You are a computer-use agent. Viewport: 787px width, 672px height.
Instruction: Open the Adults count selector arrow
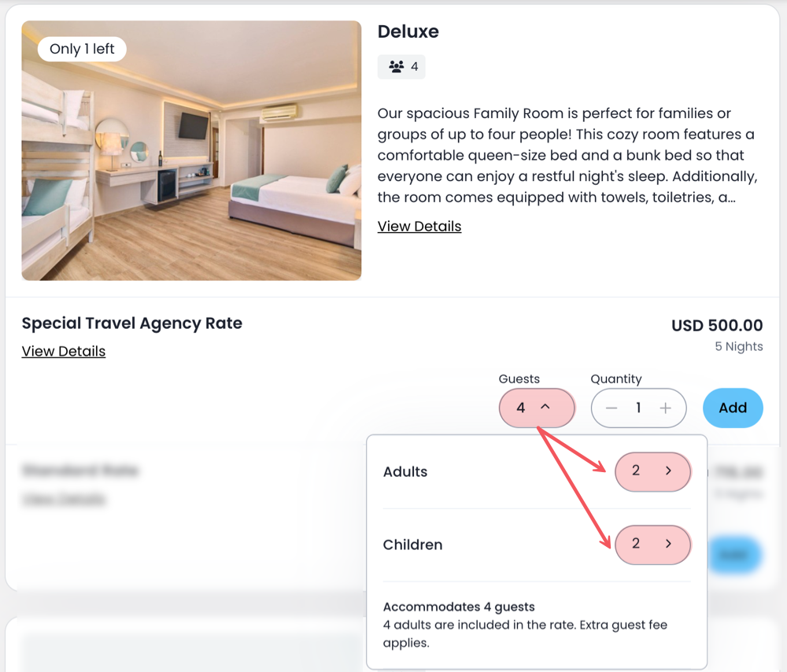click(668, 471)
